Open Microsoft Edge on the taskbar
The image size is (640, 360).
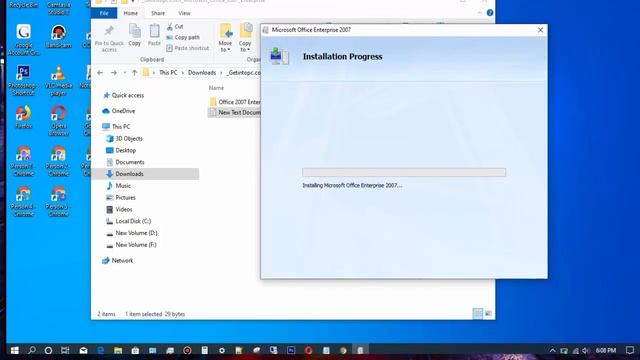tap(100, 350)
